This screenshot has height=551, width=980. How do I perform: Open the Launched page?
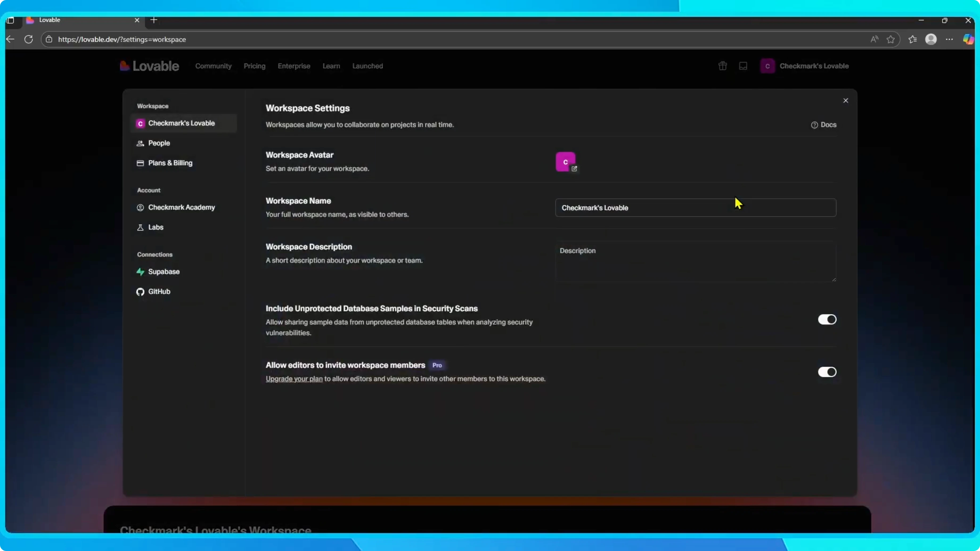tap(367, 66)
